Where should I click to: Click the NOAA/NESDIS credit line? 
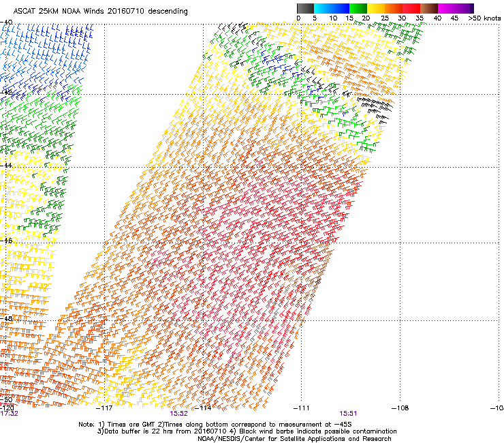click(x=294, y=439)
